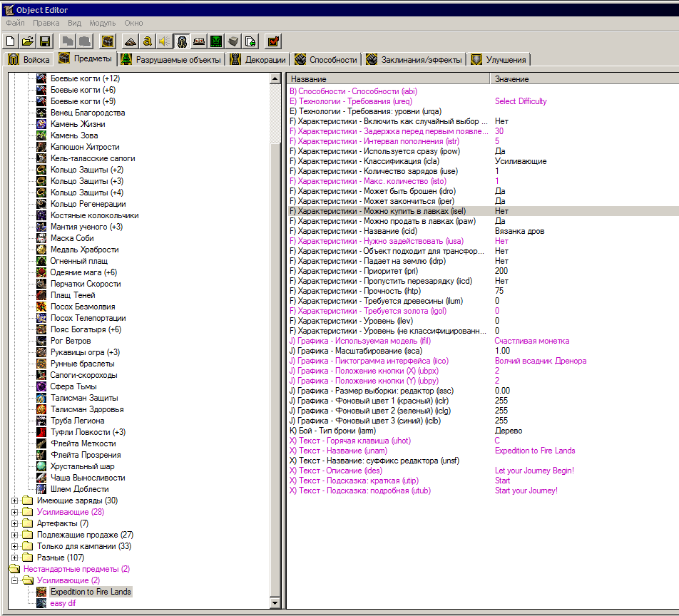This screenshot has height=616, width=679.
Task: Open the grey cube Object Manager icon
Action: 233,41
